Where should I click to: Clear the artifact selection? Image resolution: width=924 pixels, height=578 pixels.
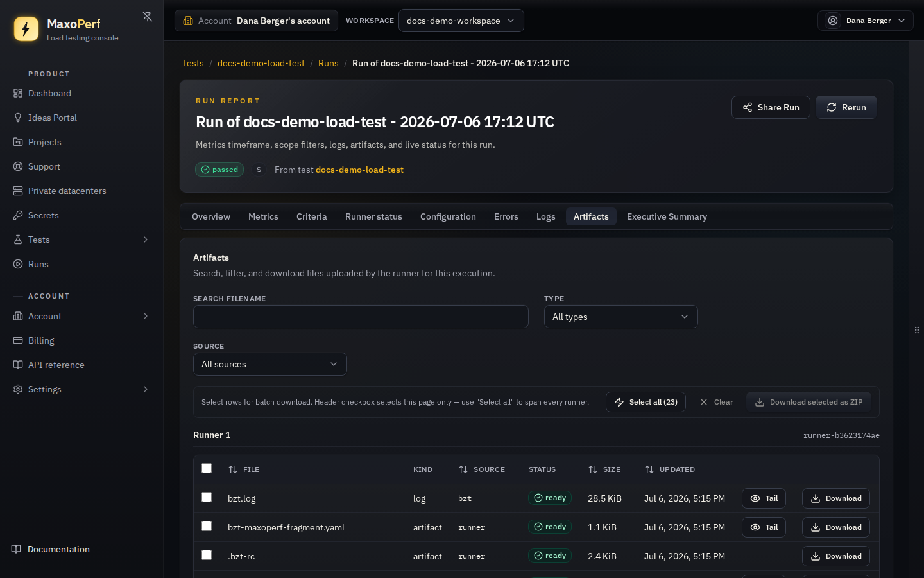(x=716, y=402)
